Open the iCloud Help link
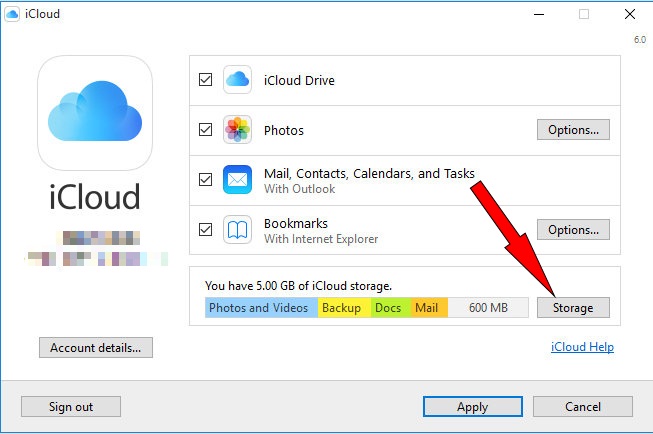653x434 pixels. [x=582, y=348]
